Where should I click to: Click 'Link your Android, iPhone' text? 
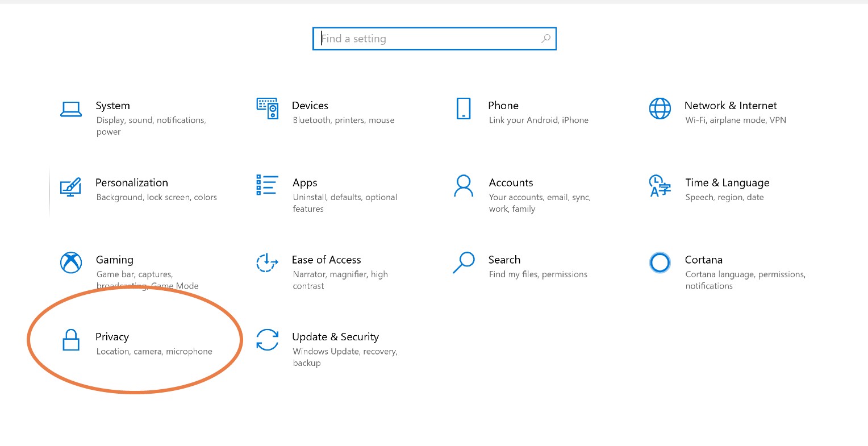point(539,120)
